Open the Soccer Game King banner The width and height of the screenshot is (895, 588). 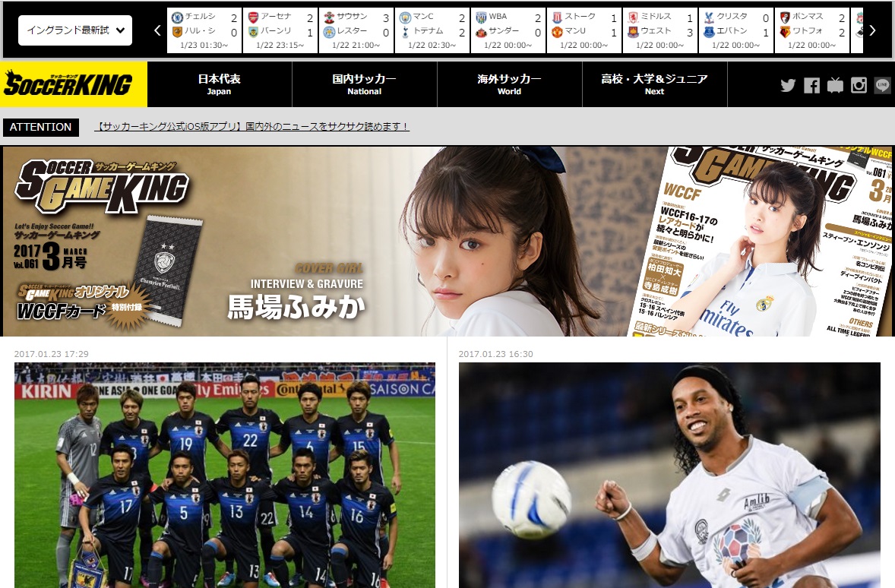447,242
